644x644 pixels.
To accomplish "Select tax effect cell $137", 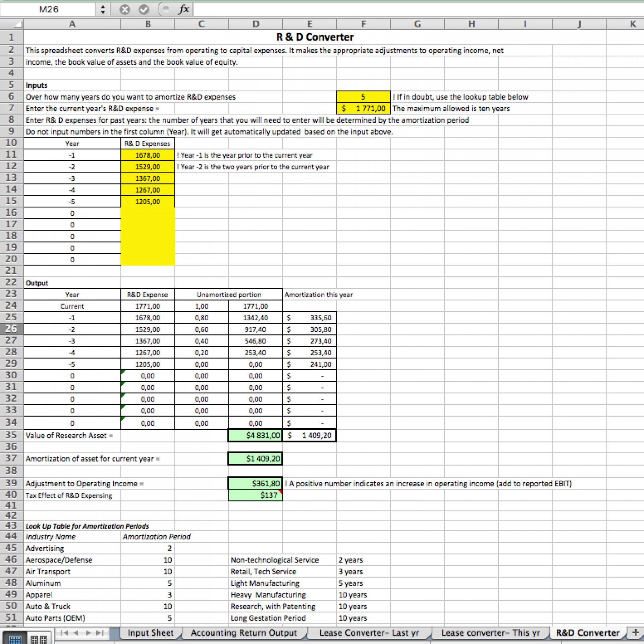I will pos(255,495).
